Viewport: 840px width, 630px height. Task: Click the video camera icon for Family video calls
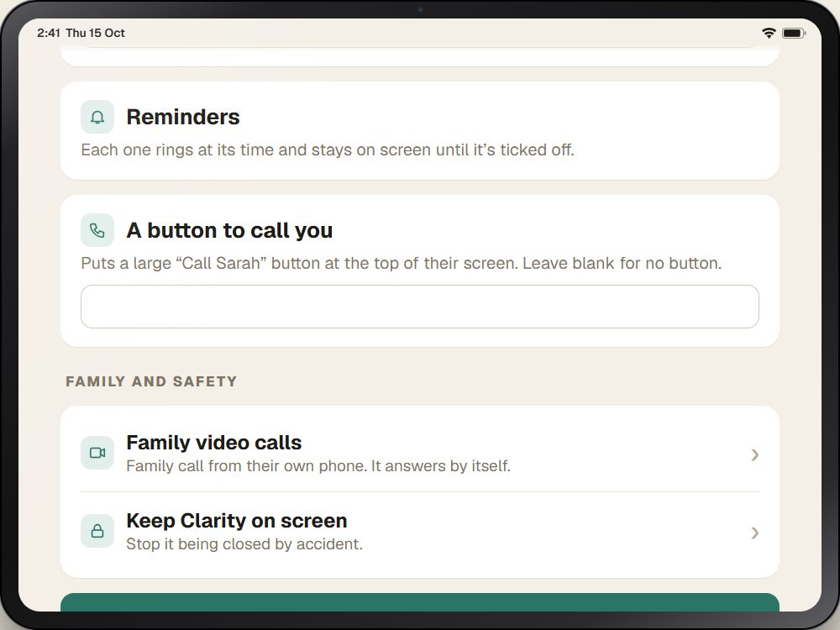click(x=97, y=453)
